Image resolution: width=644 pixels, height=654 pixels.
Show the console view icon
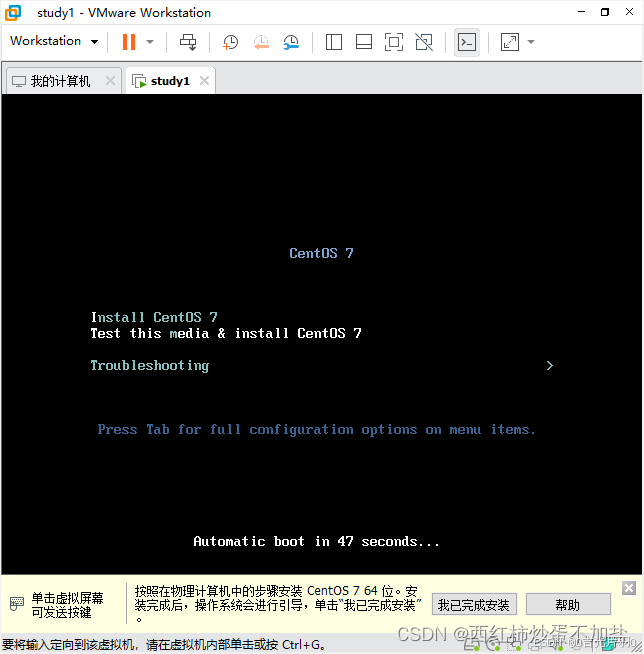tap(467, 42)
